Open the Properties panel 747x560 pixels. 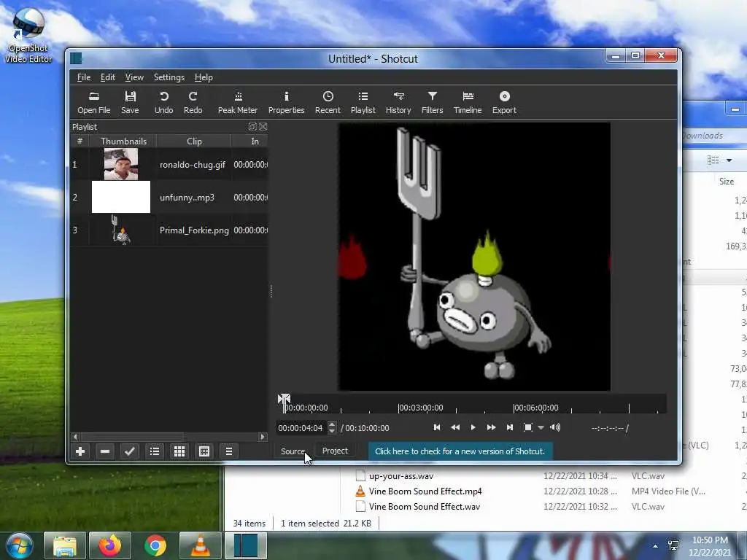(x=286, y=103)
